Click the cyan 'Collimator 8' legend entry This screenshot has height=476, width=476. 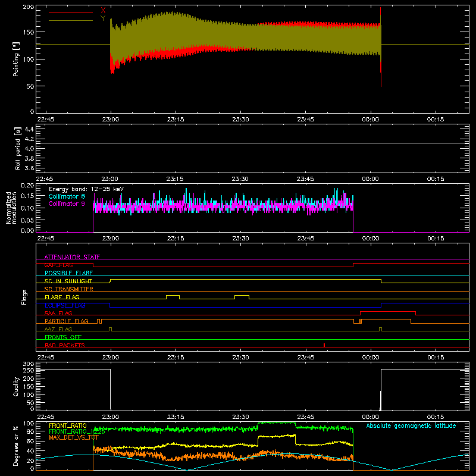67,196
